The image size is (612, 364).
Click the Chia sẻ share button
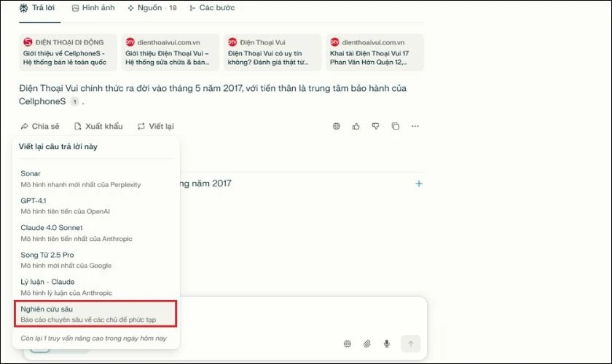[x=40, y=126]
